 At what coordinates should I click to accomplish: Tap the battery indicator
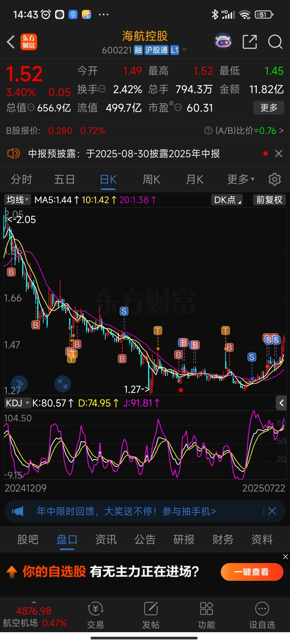click(264, 15)
